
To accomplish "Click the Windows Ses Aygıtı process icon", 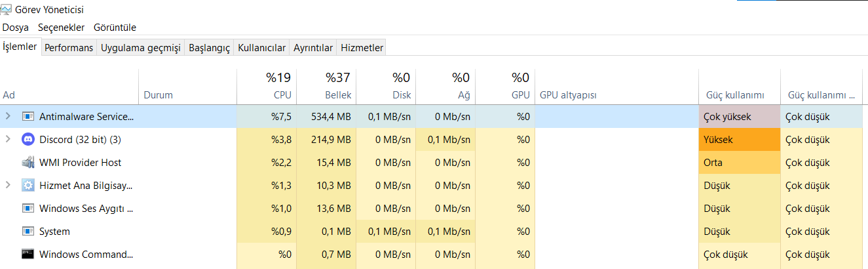I will click(x=28, y=209).
